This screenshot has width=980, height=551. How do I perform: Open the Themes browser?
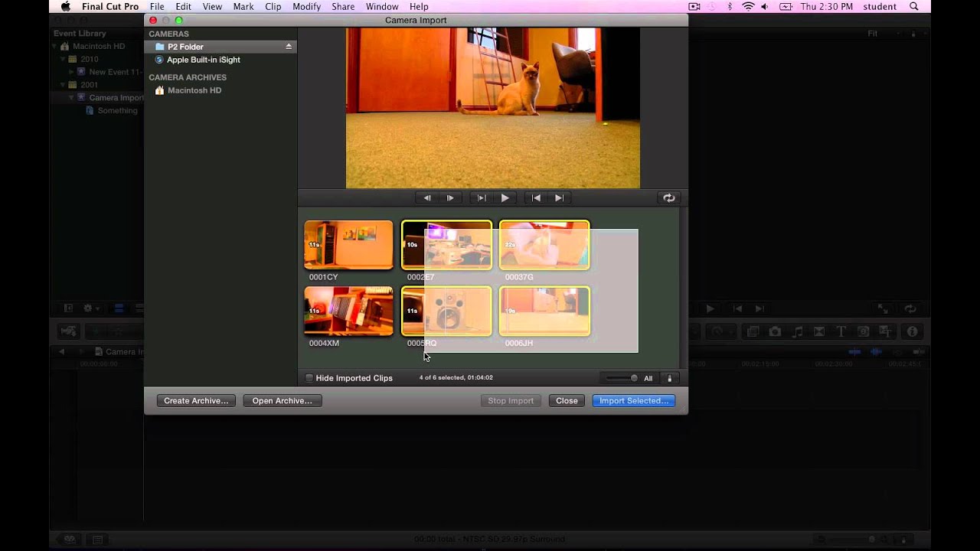point(885,331)
